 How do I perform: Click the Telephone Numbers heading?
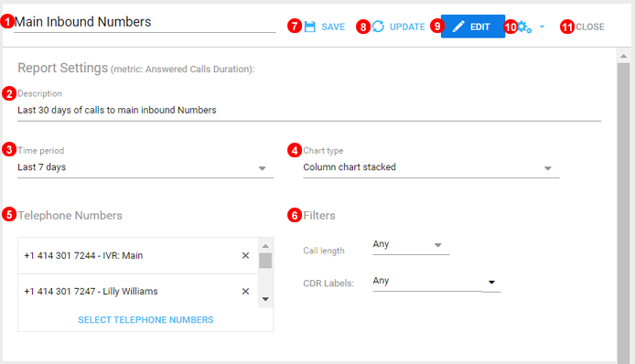70,216
